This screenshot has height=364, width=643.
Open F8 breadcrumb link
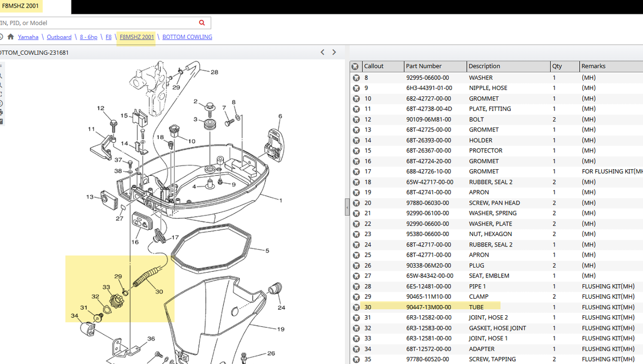tap(109, 37)
